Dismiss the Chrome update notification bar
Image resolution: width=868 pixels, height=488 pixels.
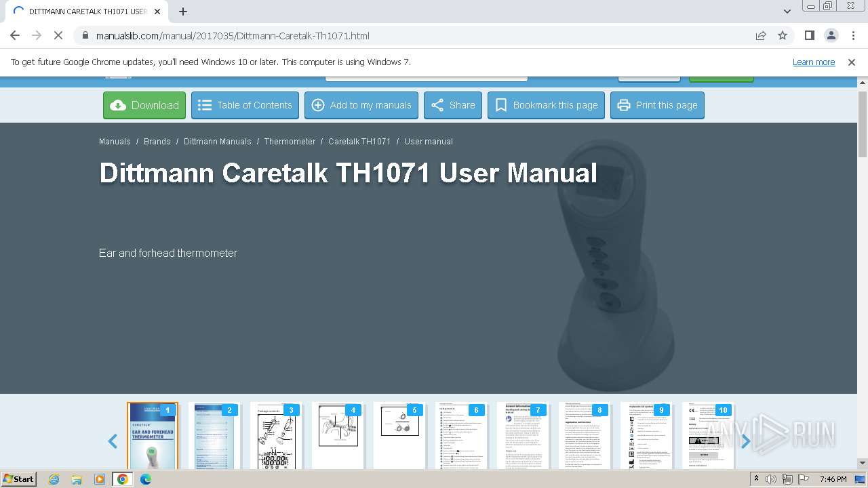tap(852, 62)
